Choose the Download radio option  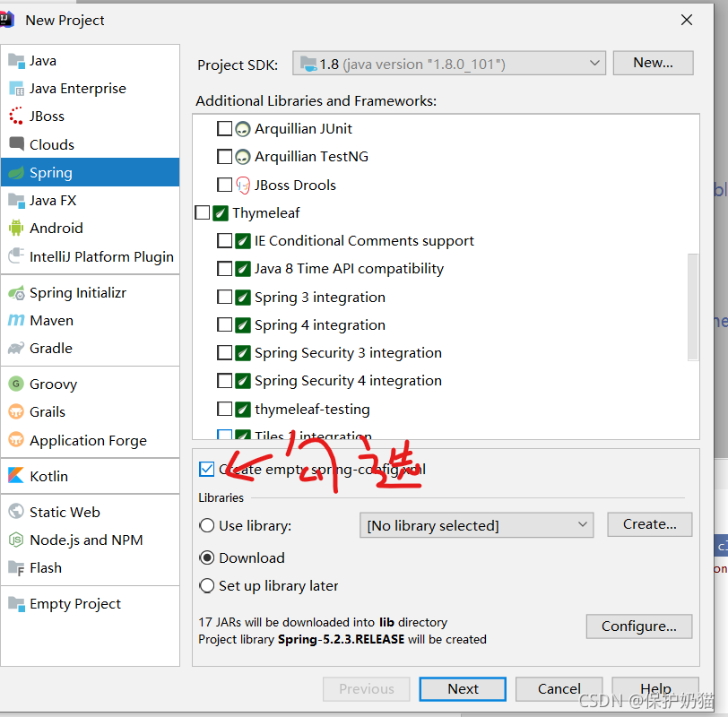coord(206,557)
